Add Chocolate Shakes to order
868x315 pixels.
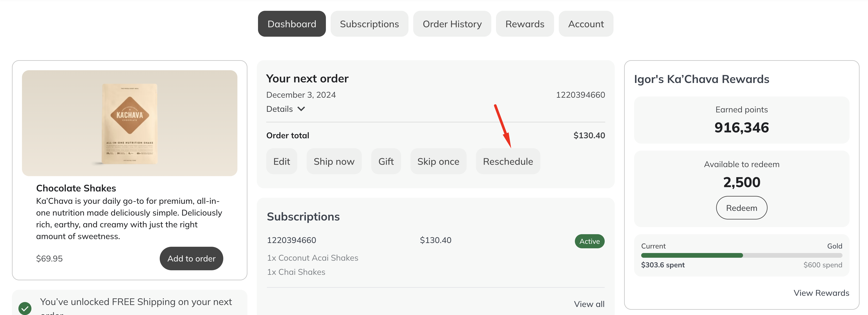pyautogui.click(x=191, y=258)
